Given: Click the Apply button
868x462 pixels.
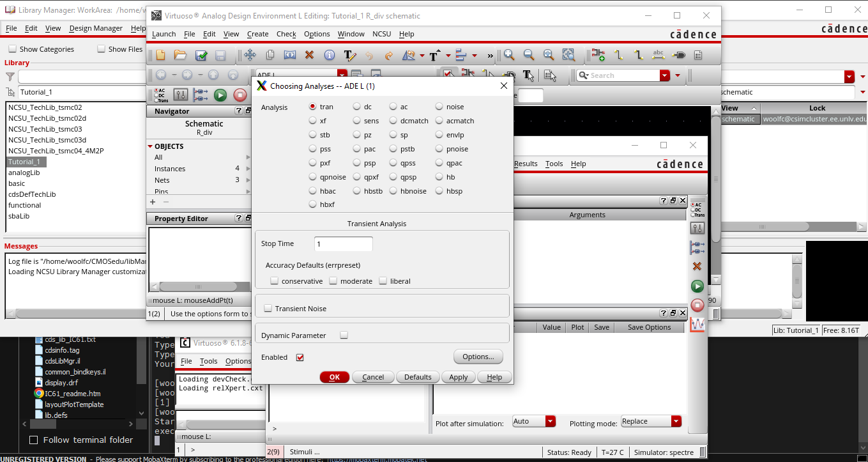Looking at the screenshot, I should [x=459, y=377].
